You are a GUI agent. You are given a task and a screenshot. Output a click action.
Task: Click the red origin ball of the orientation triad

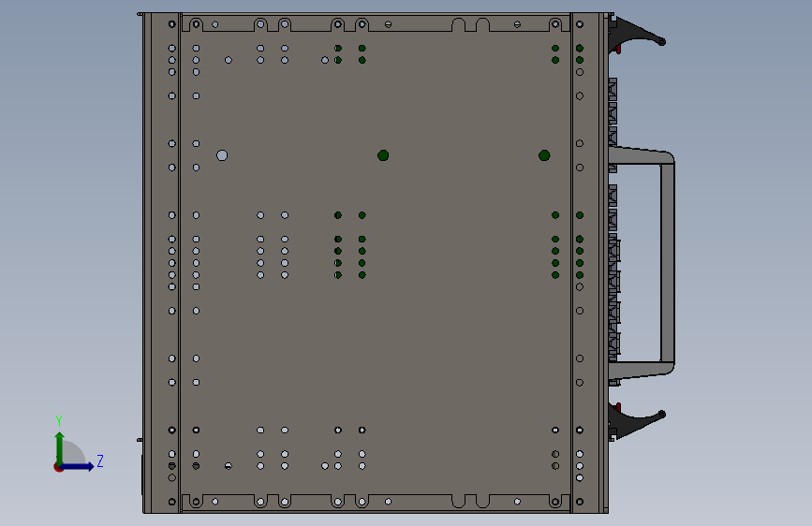pyautogui.click(x=58, y=467)
